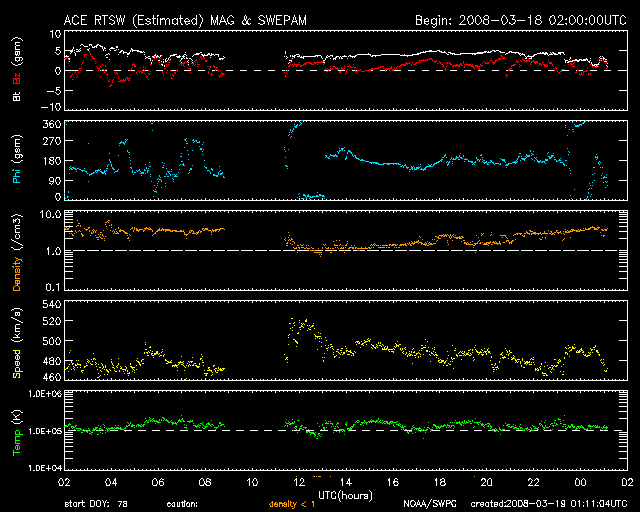Click the '1.0E+05' tick label on Temp axis
The width and height of the screenshot is (640, 512).
(x=45, y=431)
